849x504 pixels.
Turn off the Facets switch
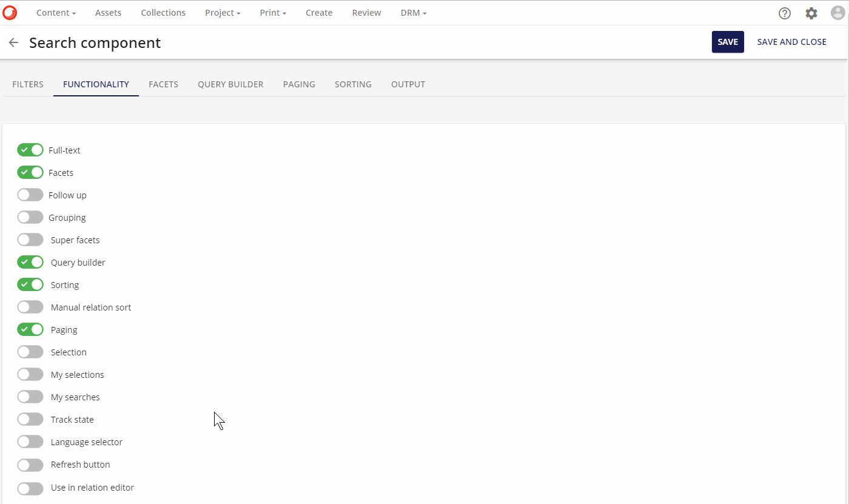(30, 172)
